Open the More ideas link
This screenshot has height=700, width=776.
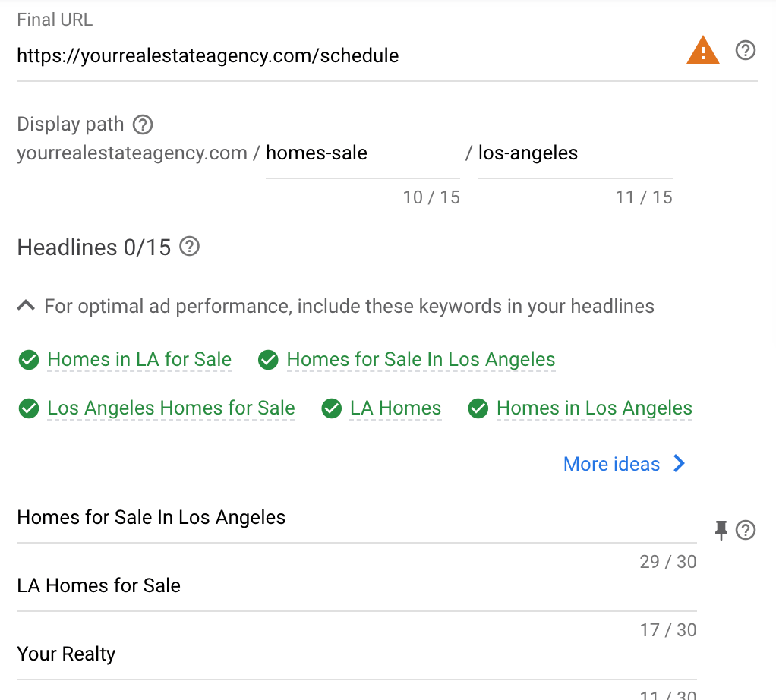point(611,463)
